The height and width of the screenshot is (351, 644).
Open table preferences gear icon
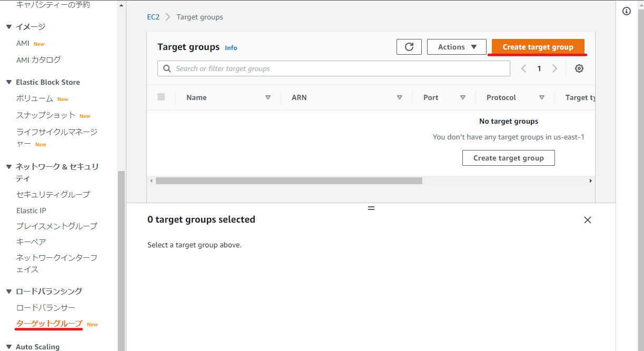pyautogui.click(x=579, y=68)
